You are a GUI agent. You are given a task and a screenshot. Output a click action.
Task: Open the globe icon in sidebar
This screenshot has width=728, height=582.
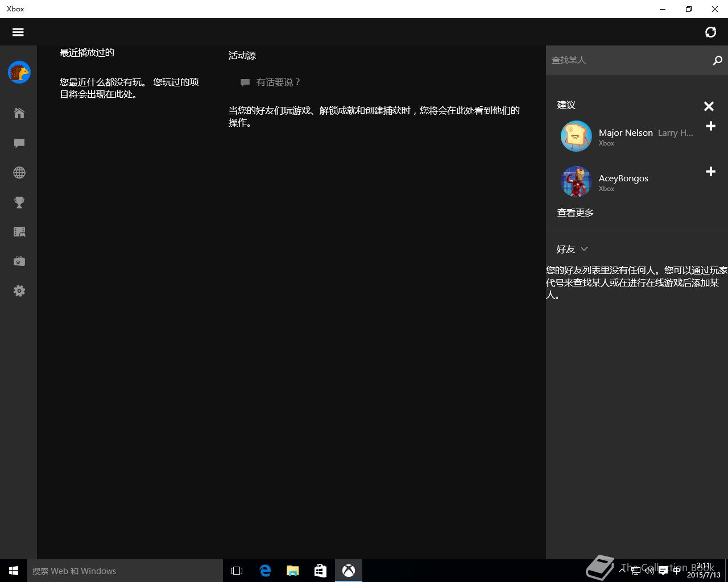pos(19,173)
